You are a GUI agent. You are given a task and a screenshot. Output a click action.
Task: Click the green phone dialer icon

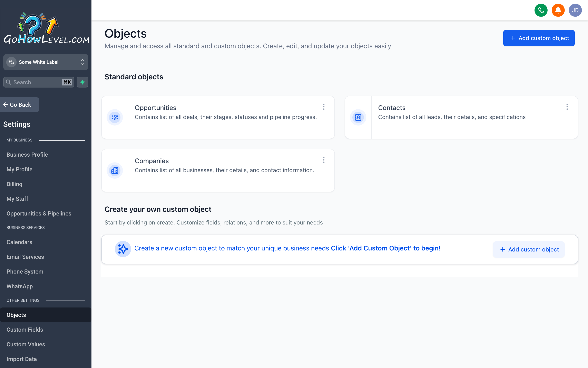[x=541, y=10]
